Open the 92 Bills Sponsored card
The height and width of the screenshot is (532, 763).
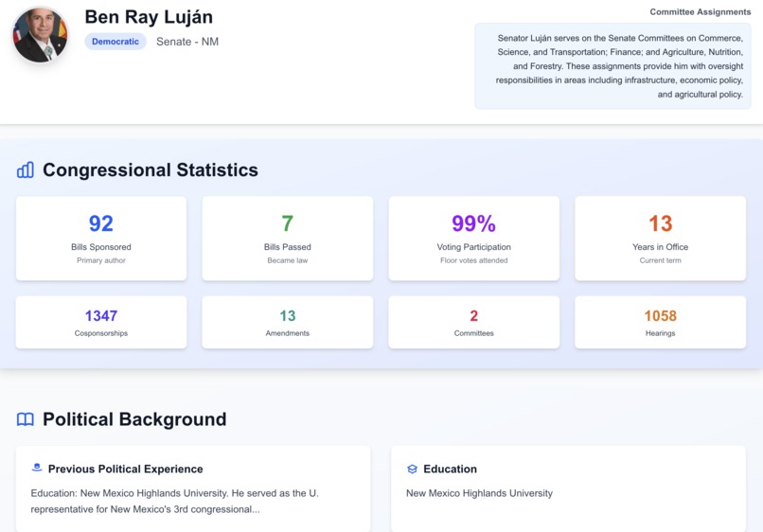coord(101,239)
